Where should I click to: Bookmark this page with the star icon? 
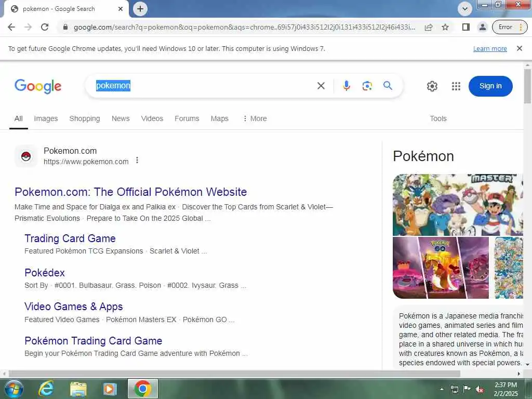[x=445, y=27]
